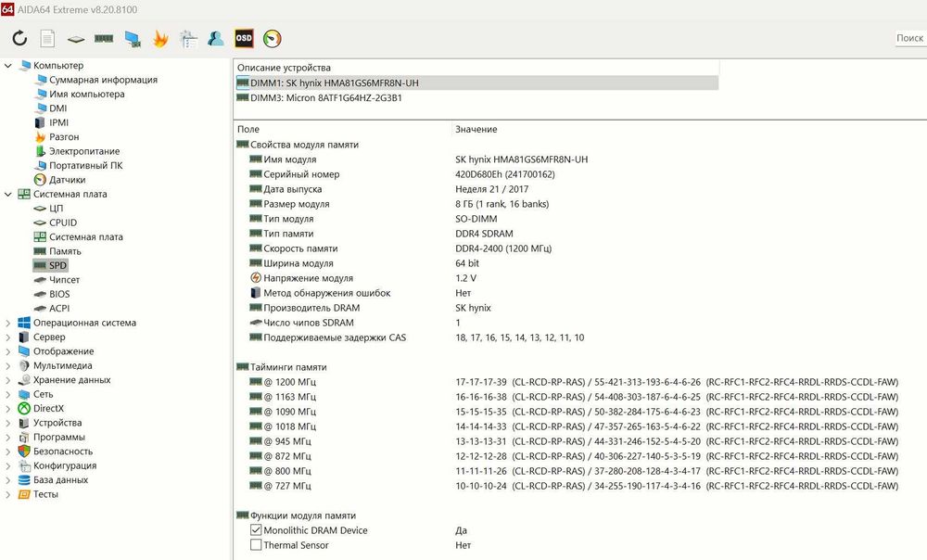Expand the Отображение node

8,351
